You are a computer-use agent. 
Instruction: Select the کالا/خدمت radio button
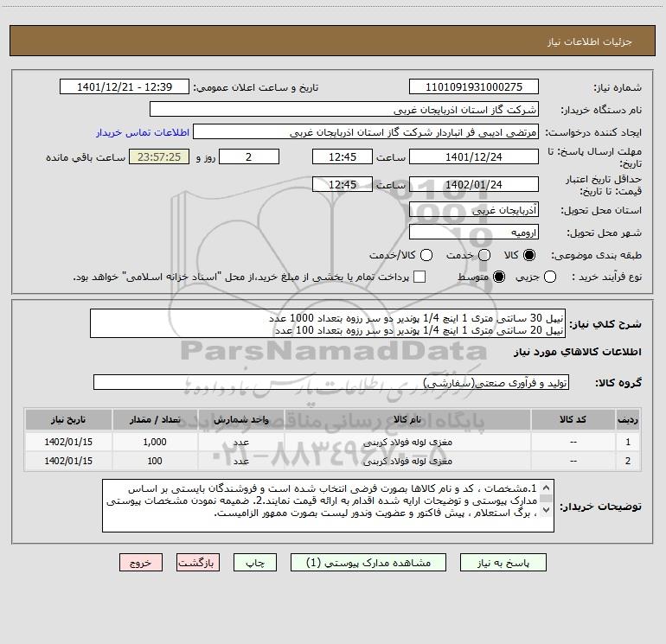(426, 255)
